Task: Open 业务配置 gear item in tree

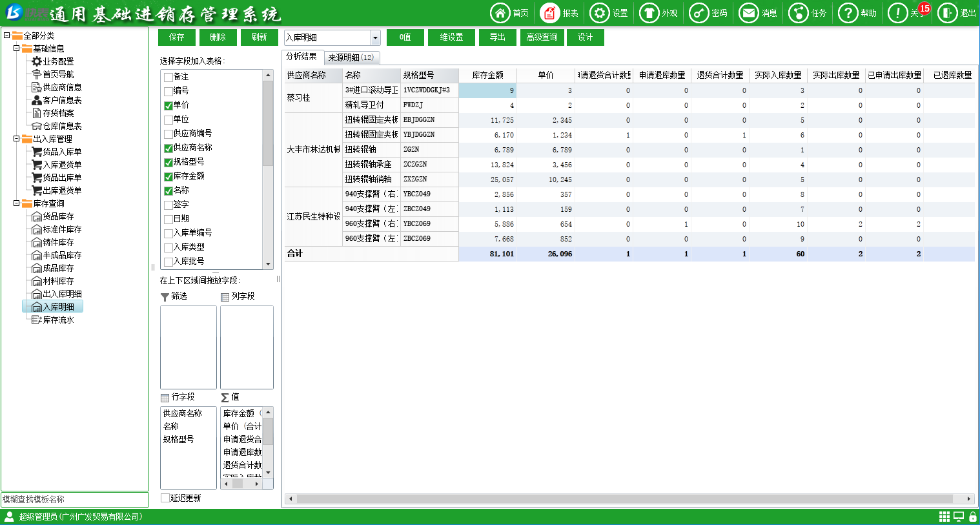Action: (53, 61)
